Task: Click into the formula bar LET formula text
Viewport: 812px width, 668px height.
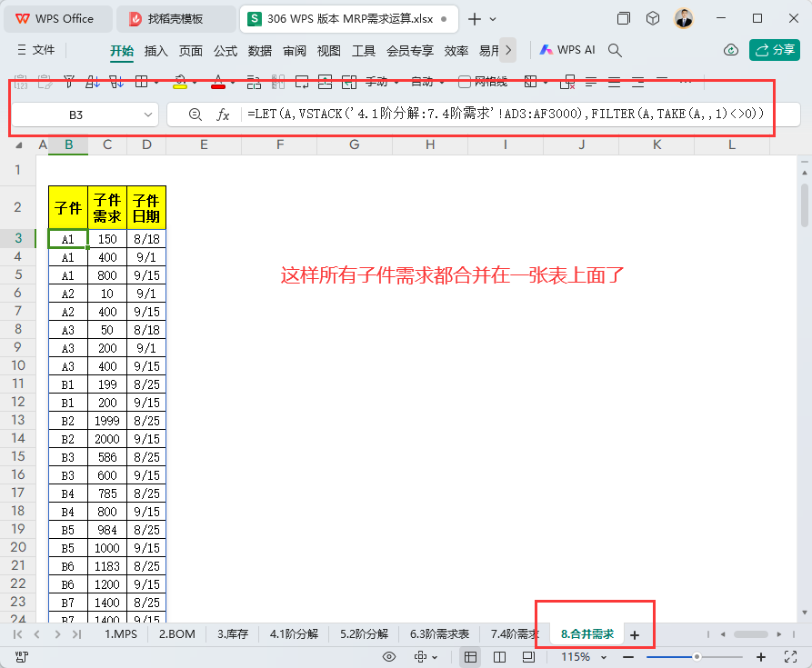Action: click(506, 114)
